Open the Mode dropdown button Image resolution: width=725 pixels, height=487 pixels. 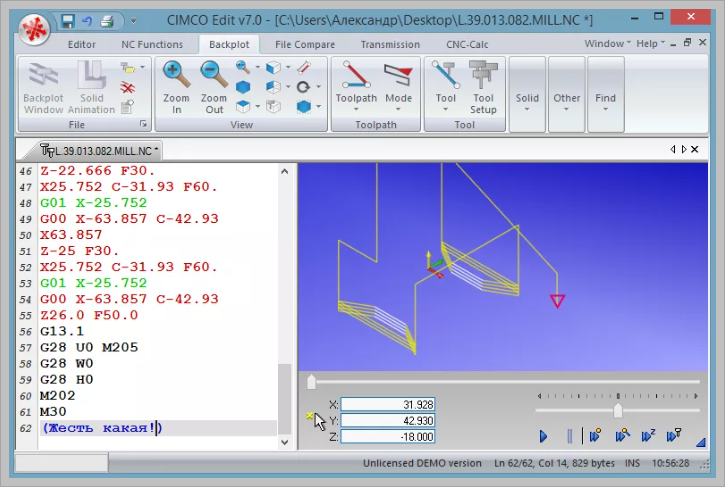point(398,88)
